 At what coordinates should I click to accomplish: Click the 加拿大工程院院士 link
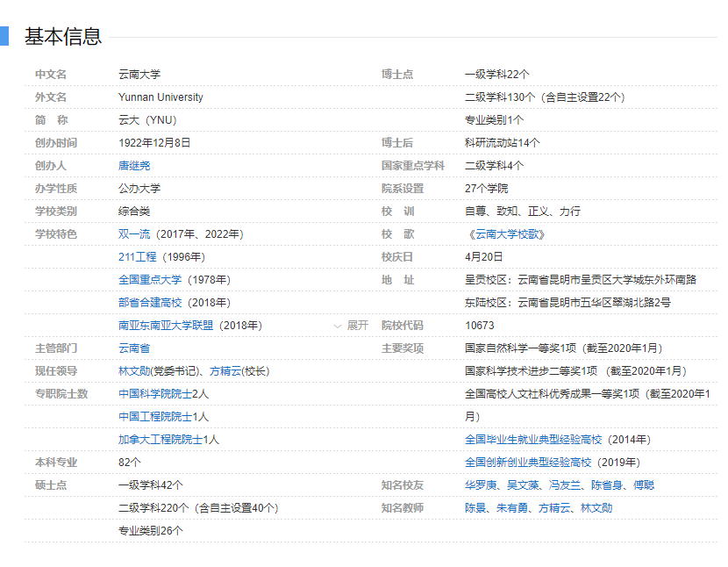161,440
